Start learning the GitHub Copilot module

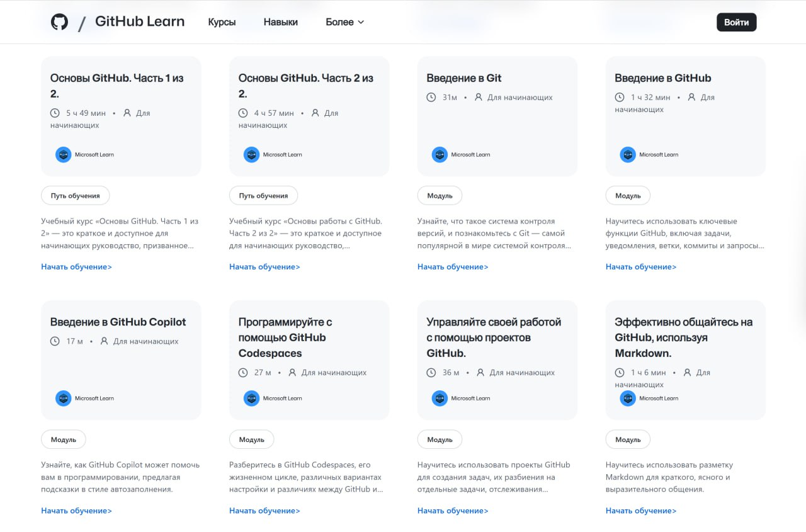click(77, 511)
